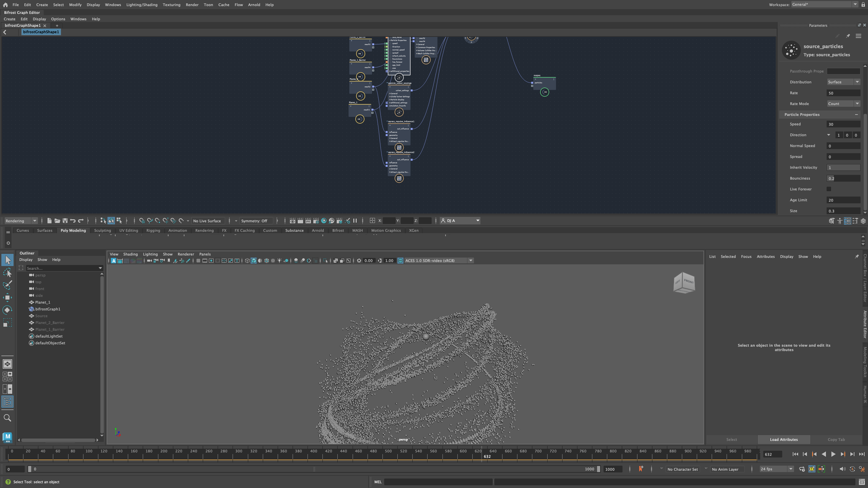This screenshot has width=868, height=488.
Task: Click the view cube in viewport
Action: coord(684,282)
